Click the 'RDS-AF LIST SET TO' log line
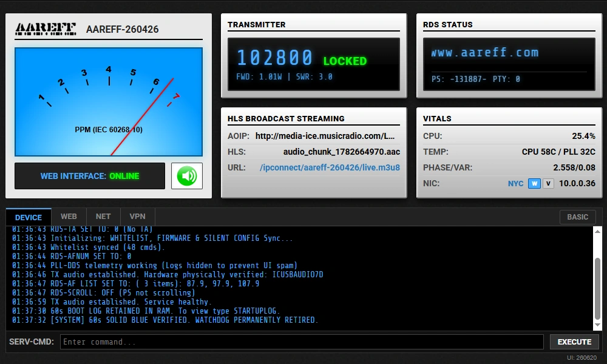The width and height of the screenshot is (607, 364). tap(135, 283)
